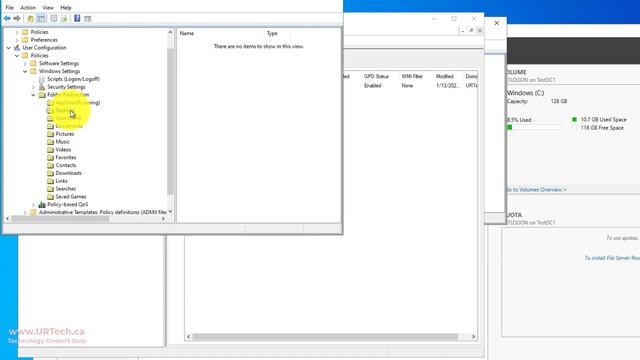Click the User Configuration node icon

17,48
